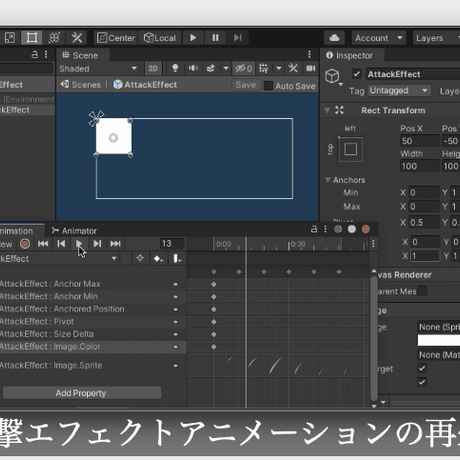460x460 pixels.
Task: Click the prefab Save button
Action: pyautogui.click(x=245, y=85)
